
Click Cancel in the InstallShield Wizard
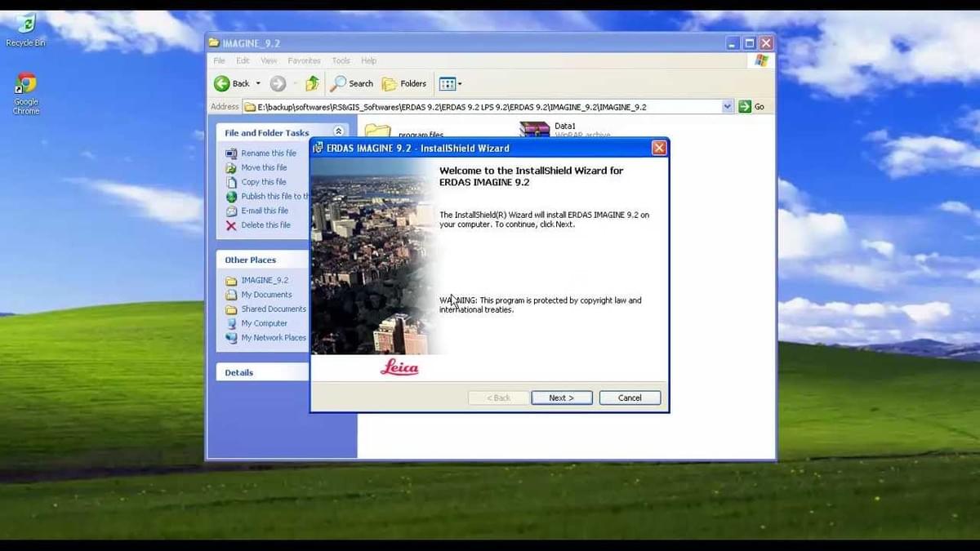(x=630, y=398)
